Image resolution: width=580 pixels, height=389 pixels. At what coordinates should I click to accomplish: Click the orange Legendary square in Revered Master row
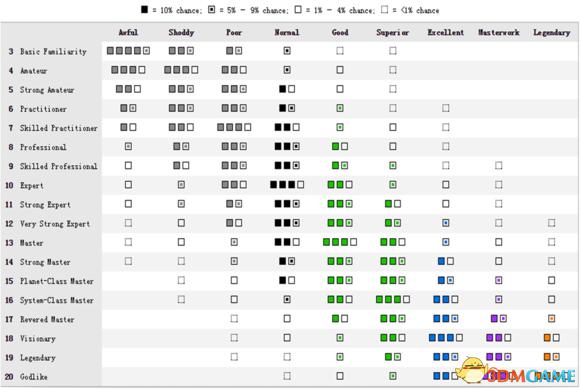[552, 318]
